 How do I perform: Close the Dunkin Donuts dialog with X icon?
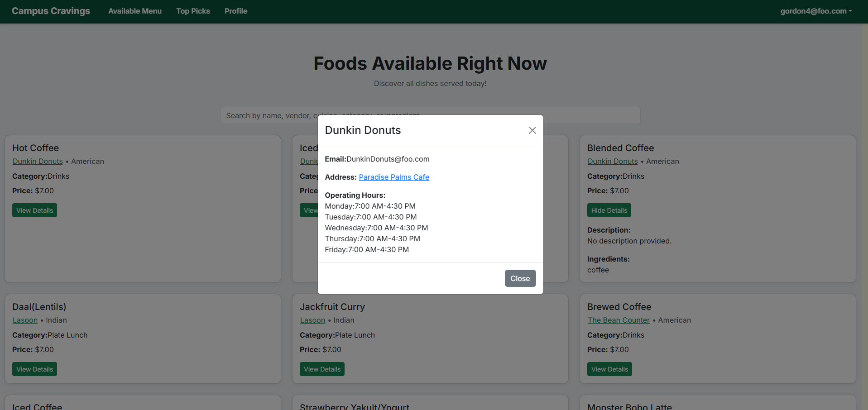coord(532,130)
